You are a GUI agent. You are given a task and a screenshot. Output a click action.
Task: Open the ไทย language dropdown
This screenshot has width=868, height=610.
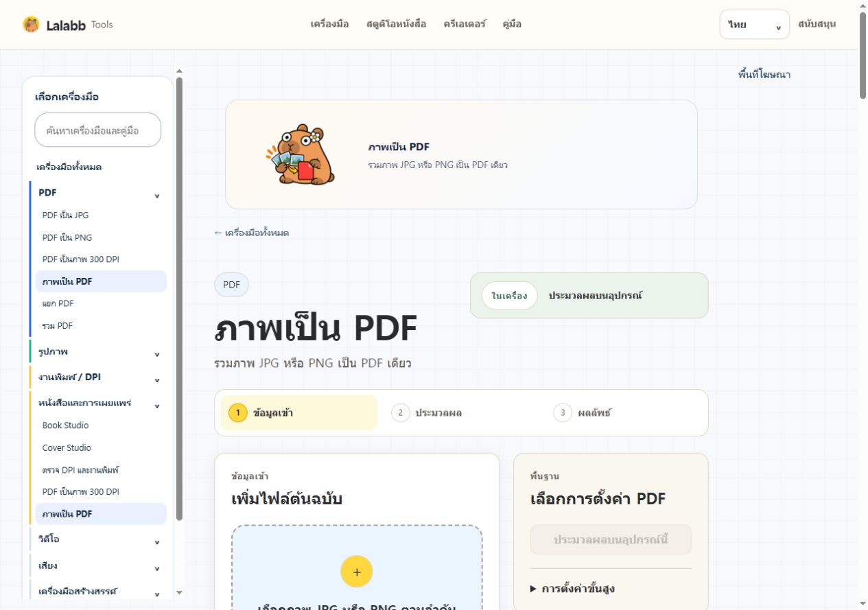click(x=755, y=25)
